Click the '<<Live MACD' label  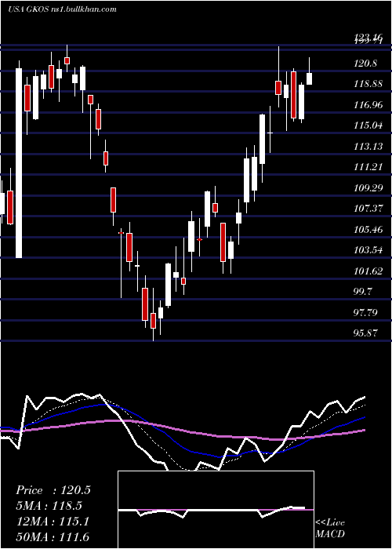point(330,529)
